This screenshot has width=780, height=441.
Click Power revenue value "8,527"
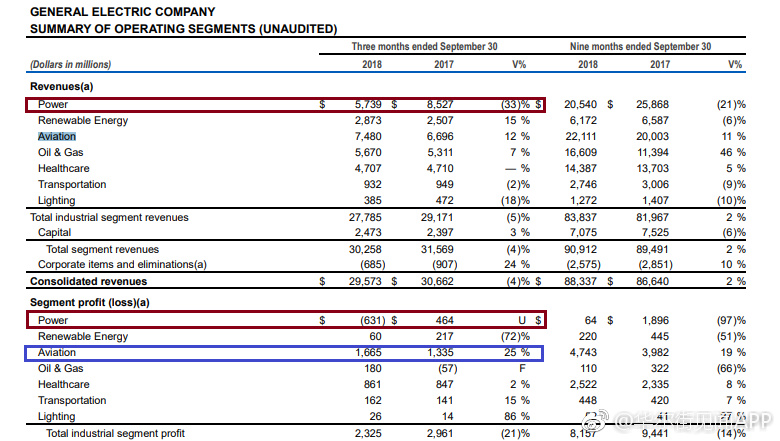(x=440, y=104)
